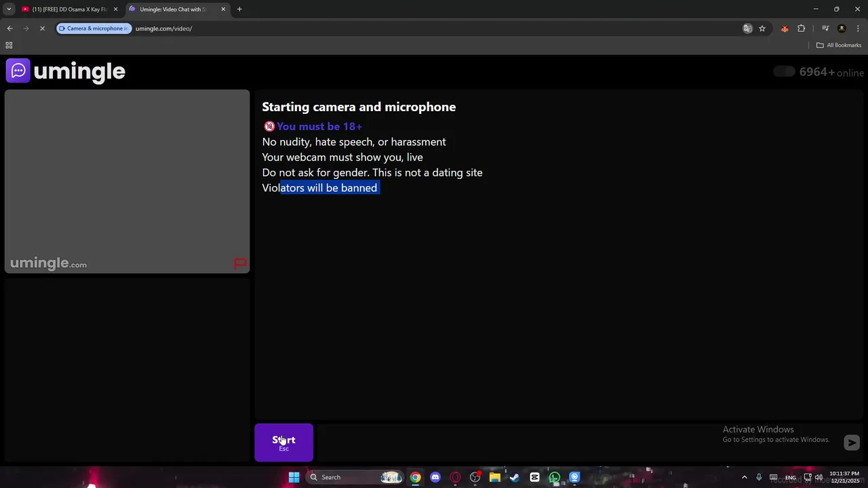This screenshot has height=488, width=868.
Task: Open the volume tray icon
Action: pos(818,477)
